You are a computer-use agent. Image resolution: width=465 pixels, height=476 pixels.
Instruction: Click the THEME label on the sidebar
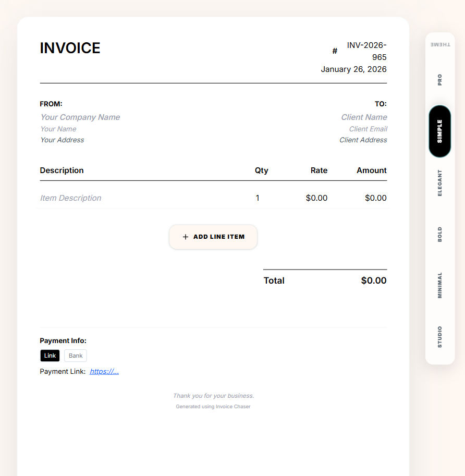click(x=439, y=44)
